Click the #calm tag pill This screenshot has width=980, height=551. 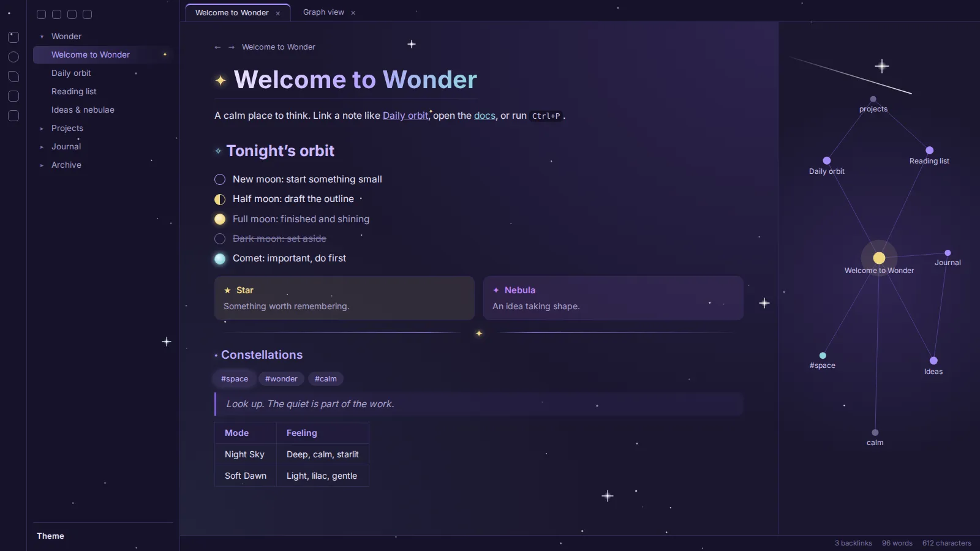[326, 379]
